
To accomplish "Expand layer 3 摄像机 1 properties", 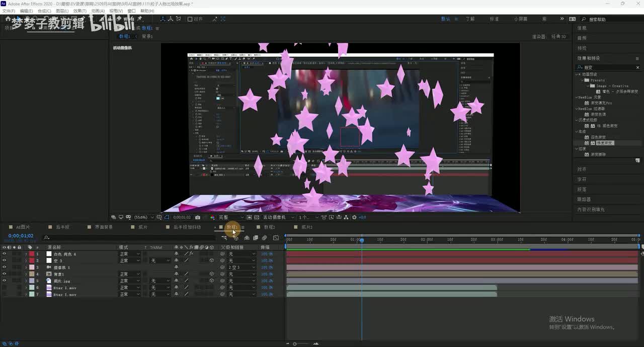I will point(26,268).
